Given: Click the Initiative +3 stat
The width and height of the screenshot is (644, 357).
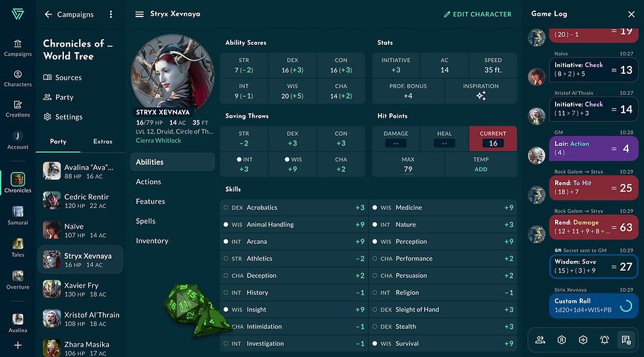Looking at the screenshot, I should 396,65.
